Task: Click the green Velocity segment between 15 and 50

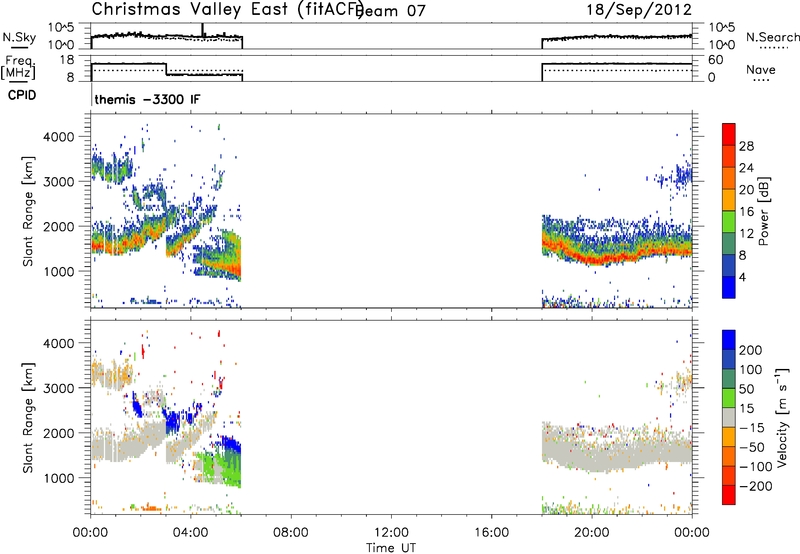Action: click(x=729, y=398)
